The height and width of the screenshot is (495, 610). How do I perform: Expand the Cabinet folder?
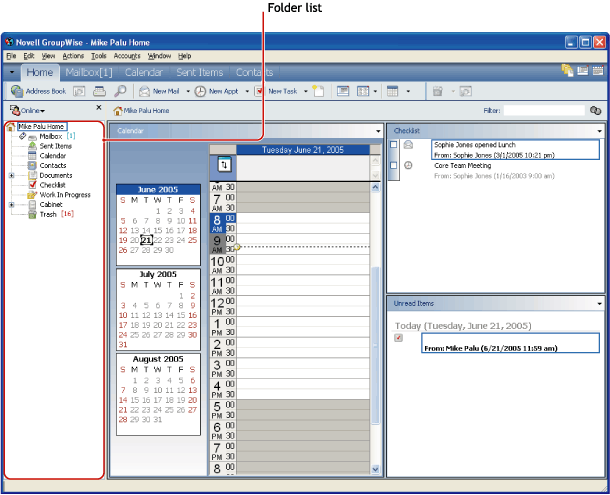pos(12,205)
